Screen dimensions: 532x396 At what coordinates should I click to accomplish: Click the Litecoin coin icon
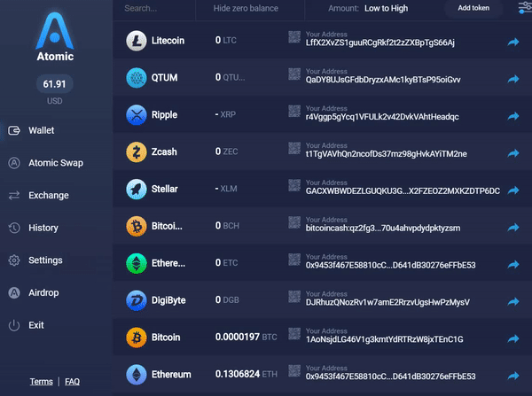pos(137,41)
